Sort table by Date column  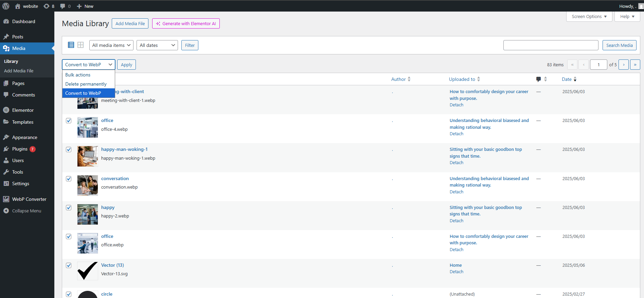[x=569, y=79]
